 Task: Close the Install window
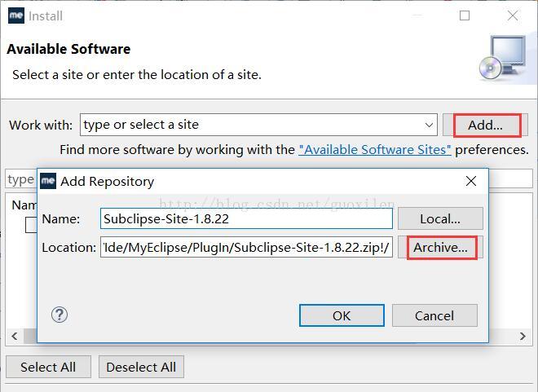click(513, 15)
